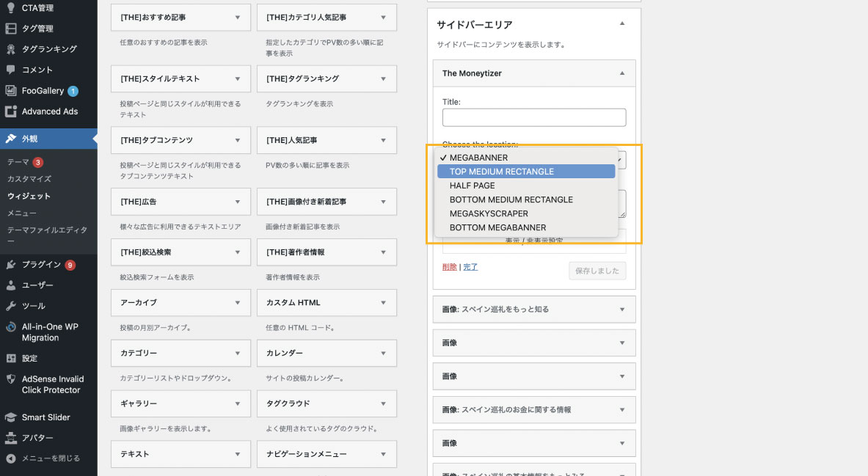Click the FooGallery icon in sidebar
868x476 pixels.
[10, 90]
